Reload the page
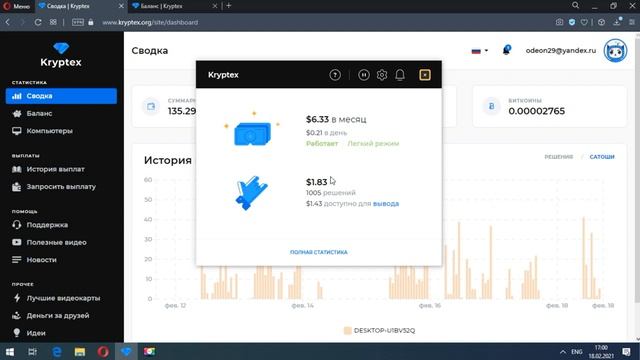Screen dimensions: 640x360 click(x=38, y=22)
